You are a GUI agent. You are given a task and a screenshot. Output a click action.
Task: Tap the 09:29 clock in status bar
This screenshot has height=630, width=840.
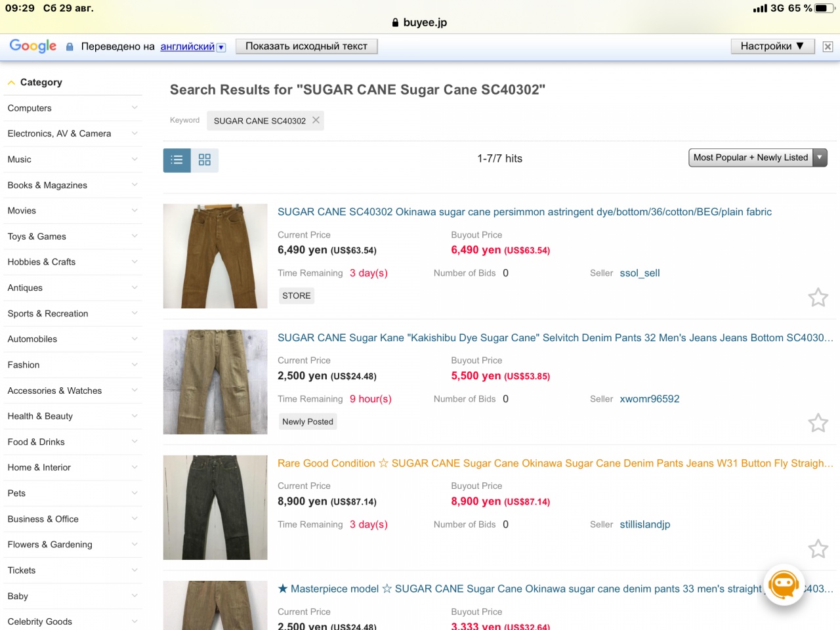click(20, 9)
